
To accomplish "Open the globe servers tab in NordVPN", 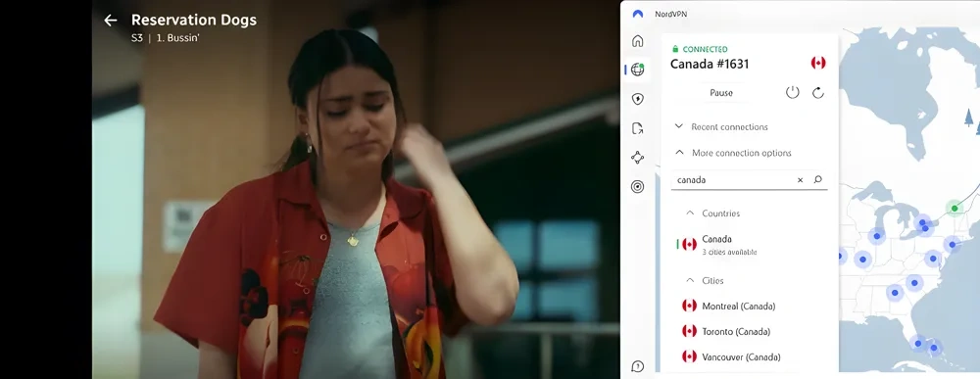I will pos(638,70).
